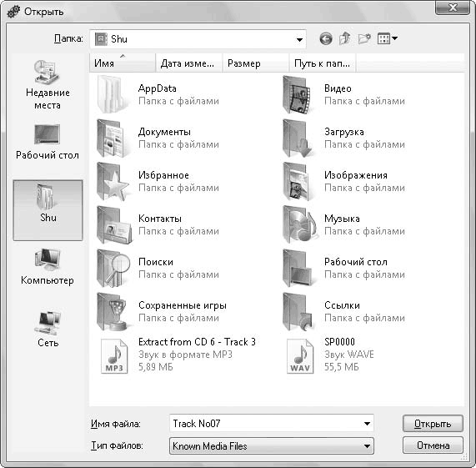Expand the Имя файла dropdown arrow
Viewport: 476px width, 468px height.
367,423
